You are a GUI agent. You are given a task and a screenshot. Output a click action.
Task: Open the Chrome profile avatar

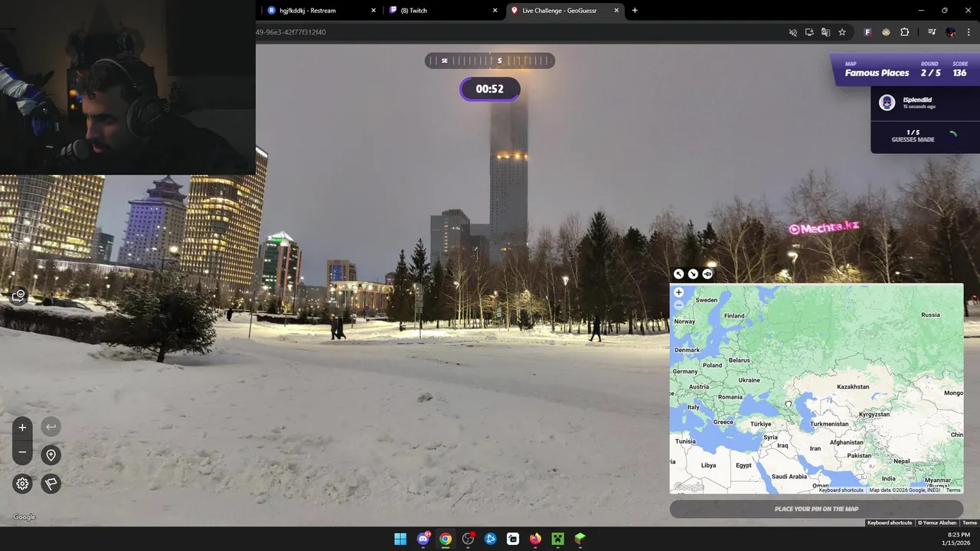click(951, 32)
